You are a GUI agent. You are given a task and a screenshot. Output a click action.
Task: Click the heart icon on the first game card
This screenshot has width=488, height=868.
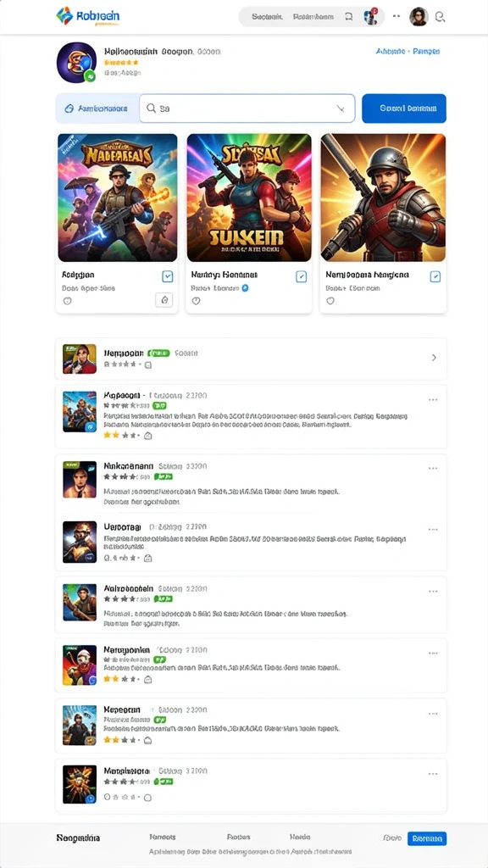tap(68, 301)
